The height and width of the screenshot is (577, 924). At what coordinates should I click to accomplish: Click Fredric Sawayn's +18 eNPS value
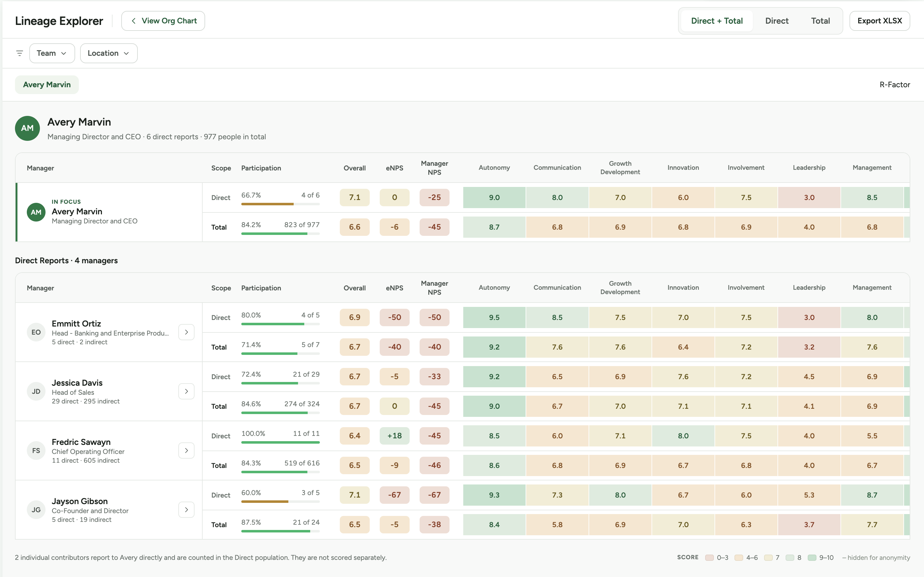click(x=394, y=436)
